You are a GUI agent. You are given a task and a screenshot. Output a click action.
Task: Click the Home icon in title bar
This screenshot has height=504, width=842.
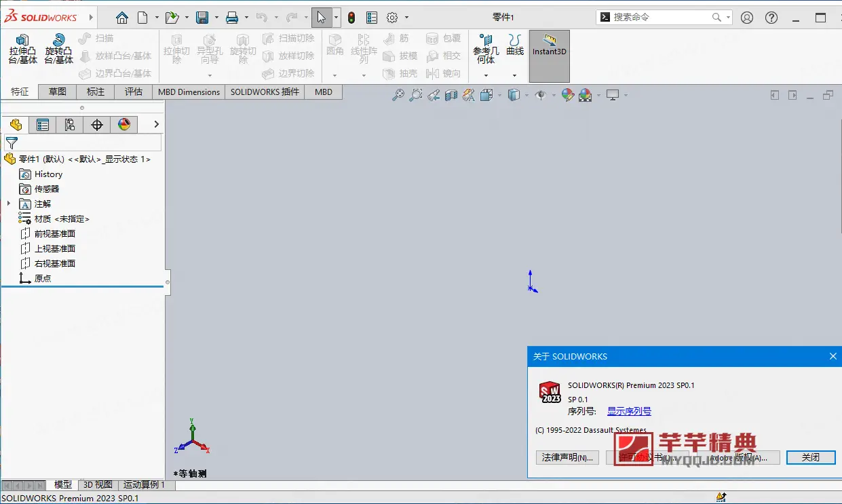click(121, 18)
